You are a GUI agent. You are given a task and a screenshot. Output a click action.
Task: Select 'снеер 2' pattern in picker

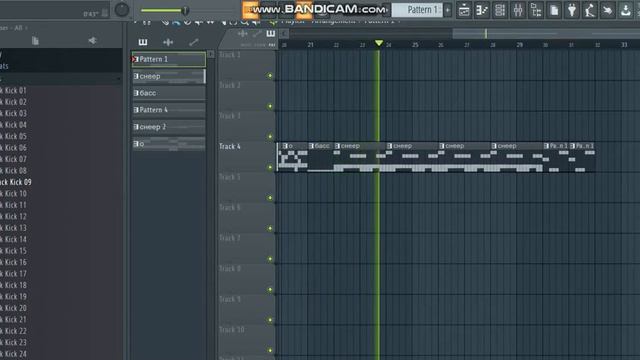tap(169, 127)
